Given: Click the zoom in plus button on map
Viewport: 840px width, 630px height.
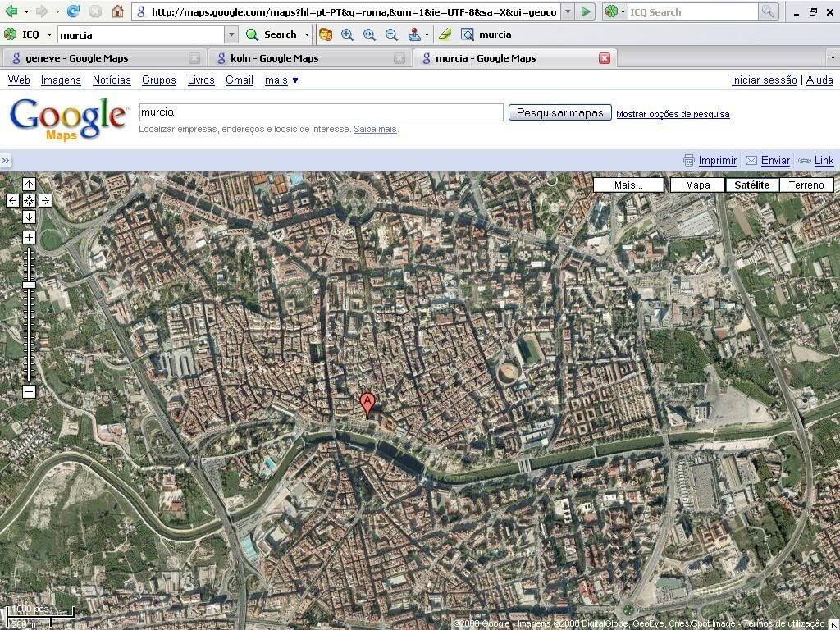Looking at the screenshot, I should [x=29, y=238].
